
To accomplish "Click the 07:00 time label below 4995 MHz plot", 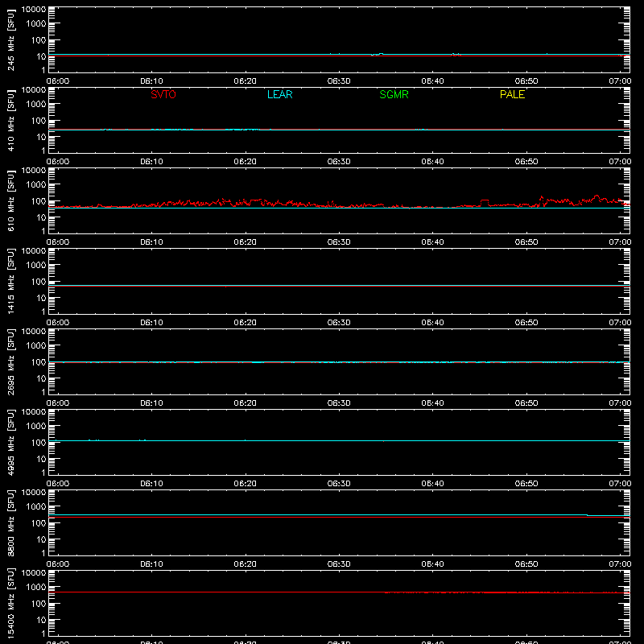I will (620, 484).
